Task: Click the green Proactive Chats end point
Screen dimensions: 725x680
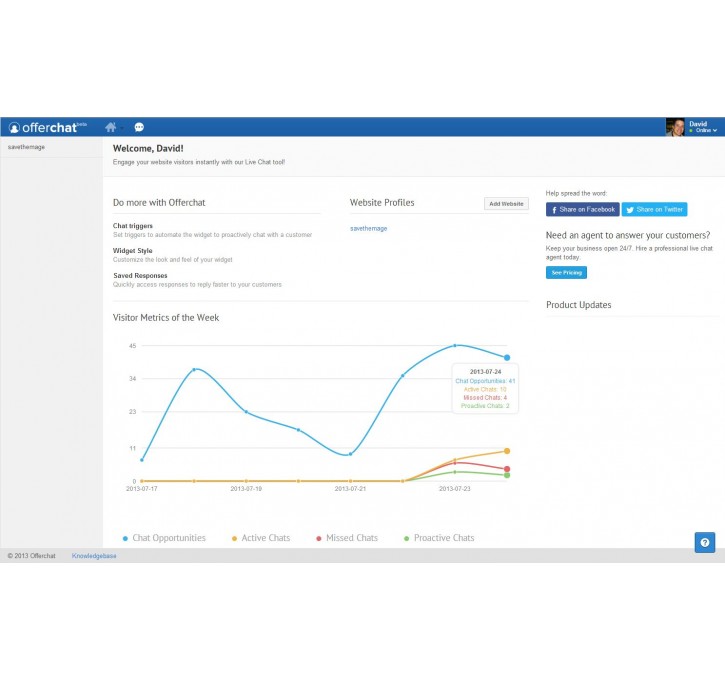Action: click(x=507, y=476)
